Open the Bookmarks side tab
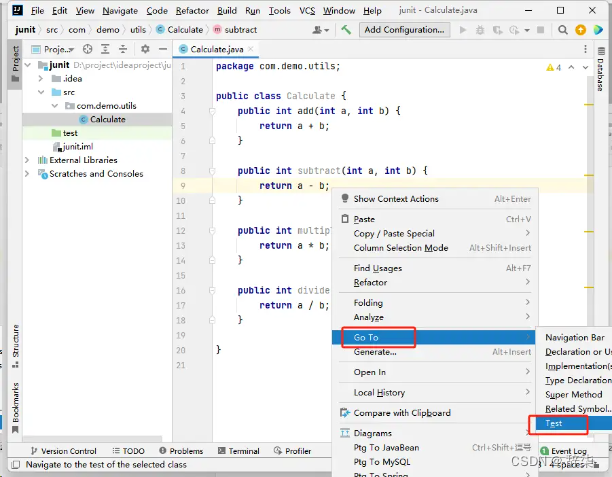The width and height of the screenshot is (612, 477). [x=15, y=408]
